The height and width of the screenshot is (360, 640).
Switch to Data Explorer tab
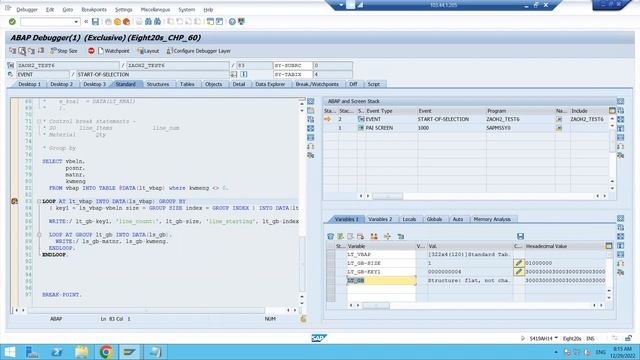[270, 84]
